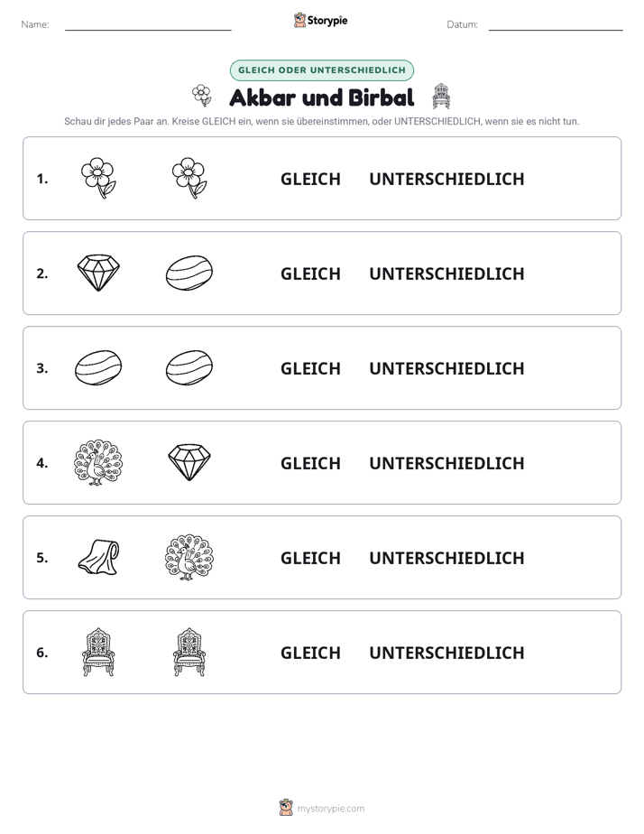Choose UNTERSCHIEDLICH for row 5
The height and width of the screenshot is (834, 644).
click(446, 558)
